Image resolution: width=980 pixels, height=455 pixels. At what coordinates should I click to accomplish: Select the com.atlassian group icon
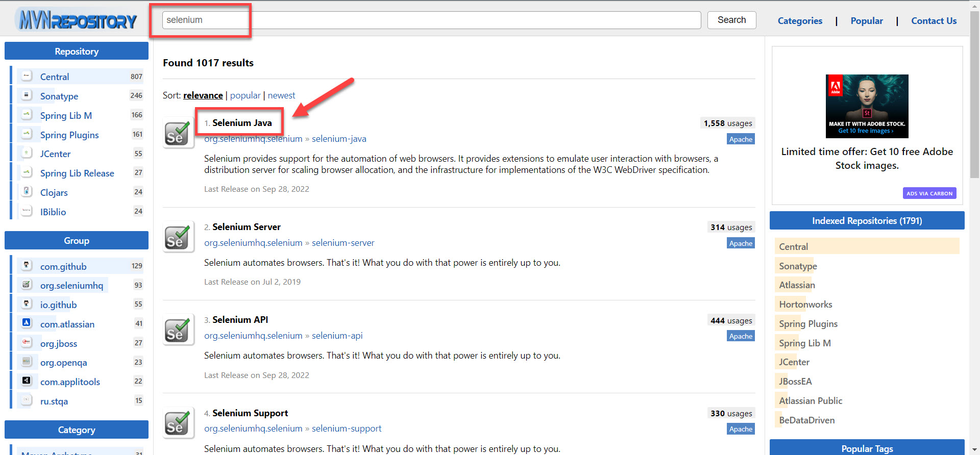pyautogui.click(x=27, y=323)
